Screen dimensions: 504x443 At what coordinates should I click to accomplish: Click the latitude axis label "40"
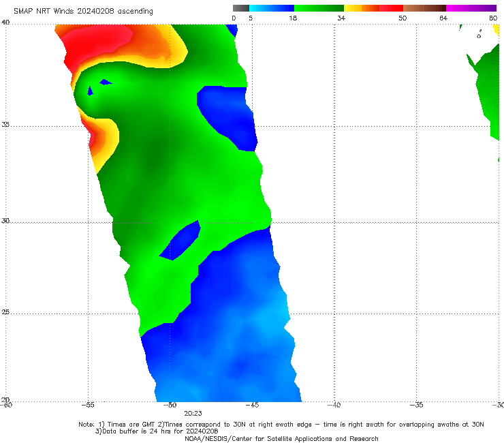(x=5, y=22)
